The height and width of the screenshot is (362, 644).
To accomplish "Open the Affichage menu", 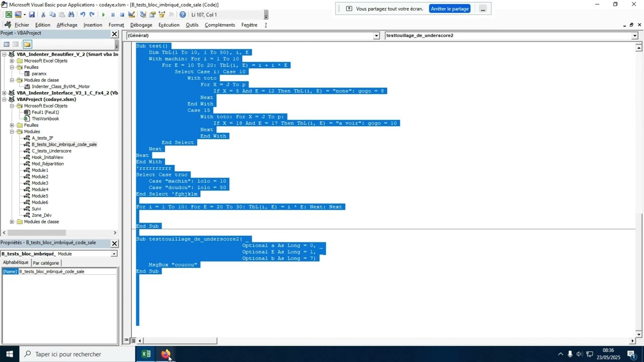I will click(x=67, y=25).
